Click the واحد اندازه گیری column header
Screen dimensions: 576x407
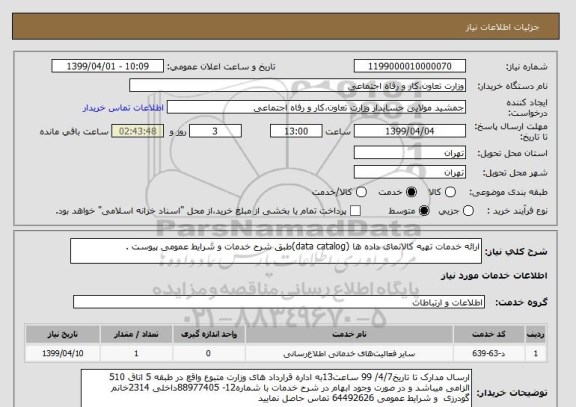coord(209,334)
